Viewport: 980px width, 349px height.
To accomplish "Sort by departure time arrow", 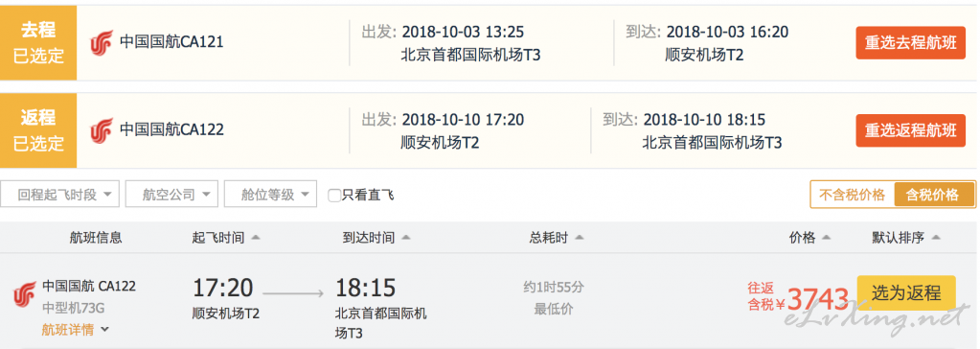I will click(x=255, y=238).
